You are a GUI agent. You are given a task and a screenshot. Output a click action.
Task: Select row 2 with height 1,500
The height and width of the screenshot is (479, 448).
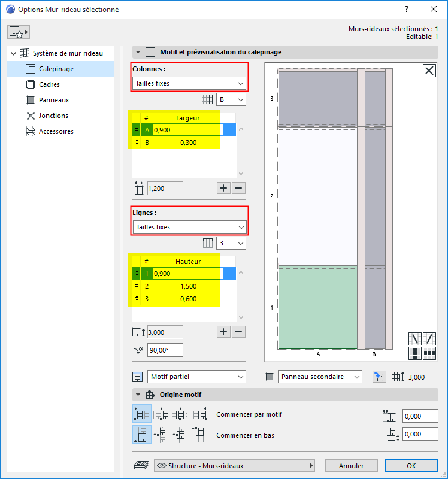184,286
